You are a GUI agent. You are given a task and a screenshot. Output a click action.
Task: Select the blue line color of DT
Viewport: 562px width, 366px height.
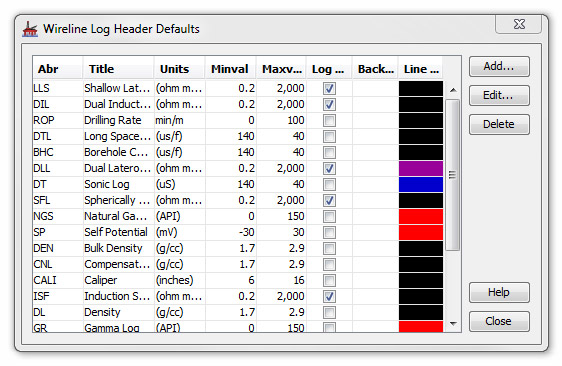click(x=421, y=185)
